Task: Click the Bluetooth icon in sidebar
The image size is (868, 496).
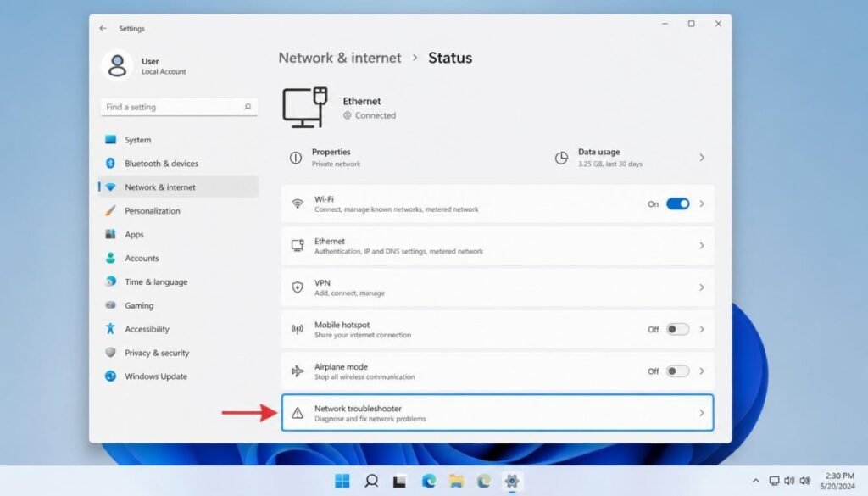Action: [110, 164]
